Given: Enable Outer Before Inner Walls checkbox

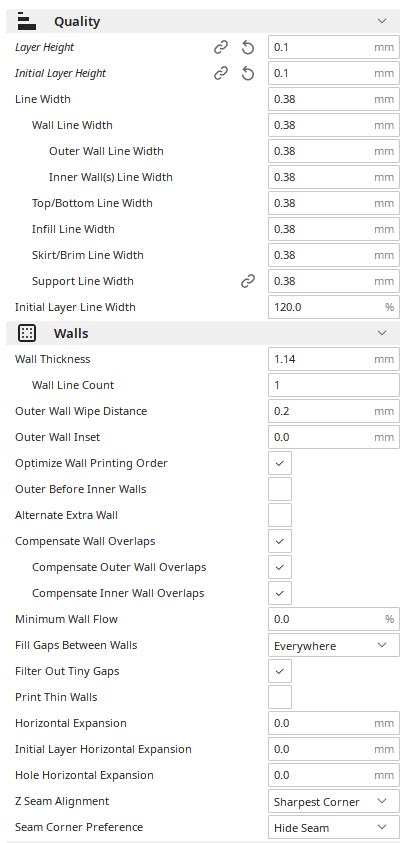Looking at the screenshot, I should pos(280,489).
